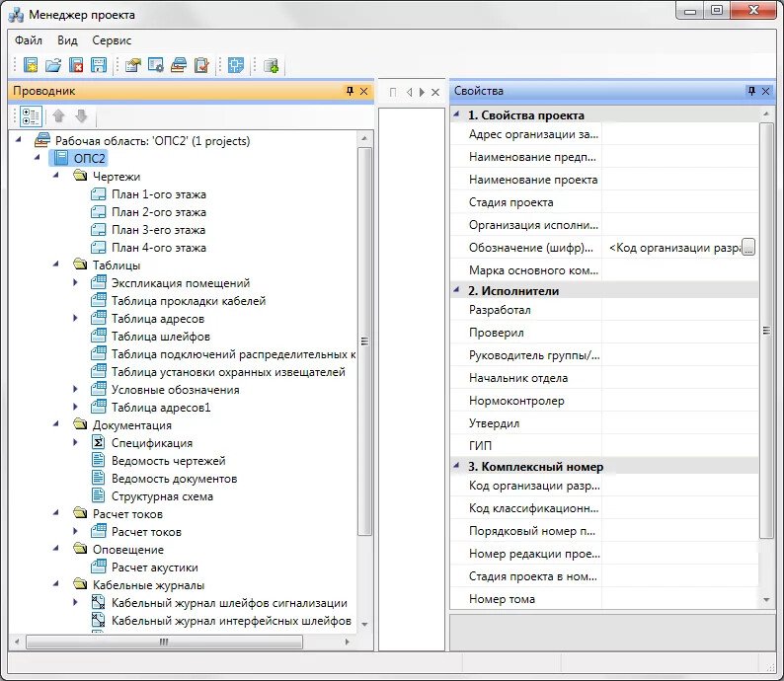The width and height of the screenshot is (784, 681).
Task: Click the new project toolbar icon
Action: tap(31, 66)
